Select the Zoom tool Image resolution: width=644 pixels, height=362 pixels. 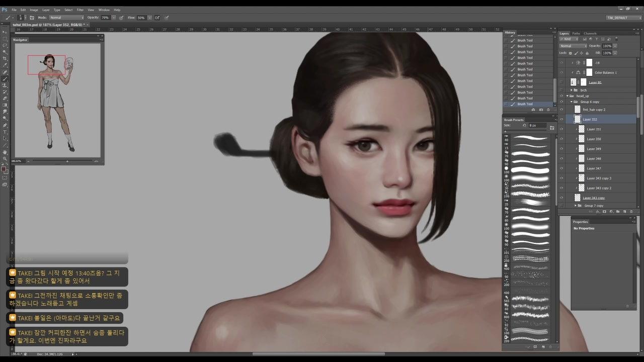tap(5, 158)
